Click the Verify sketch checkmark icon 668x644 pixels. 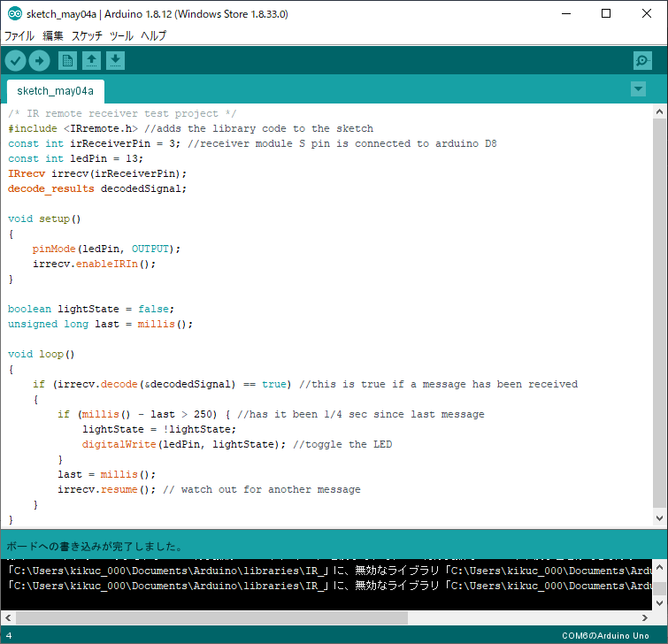click(x=16, y=60)
